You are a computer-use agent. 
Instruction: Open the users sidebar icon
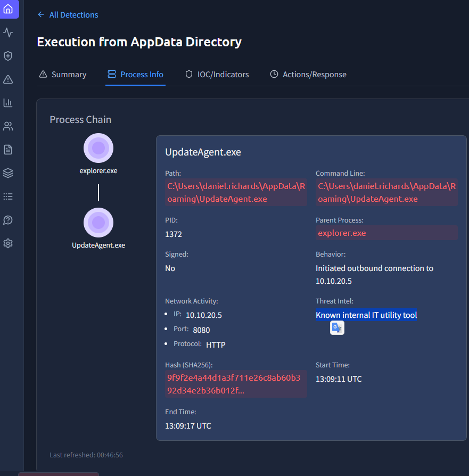(x=8, y=126)
